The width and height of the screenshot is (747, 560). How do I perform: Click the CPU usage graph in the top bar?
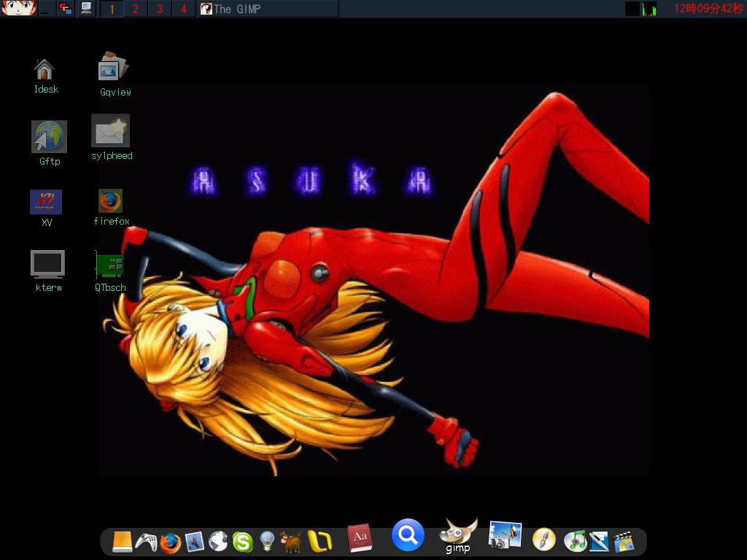tap(648, 9)
